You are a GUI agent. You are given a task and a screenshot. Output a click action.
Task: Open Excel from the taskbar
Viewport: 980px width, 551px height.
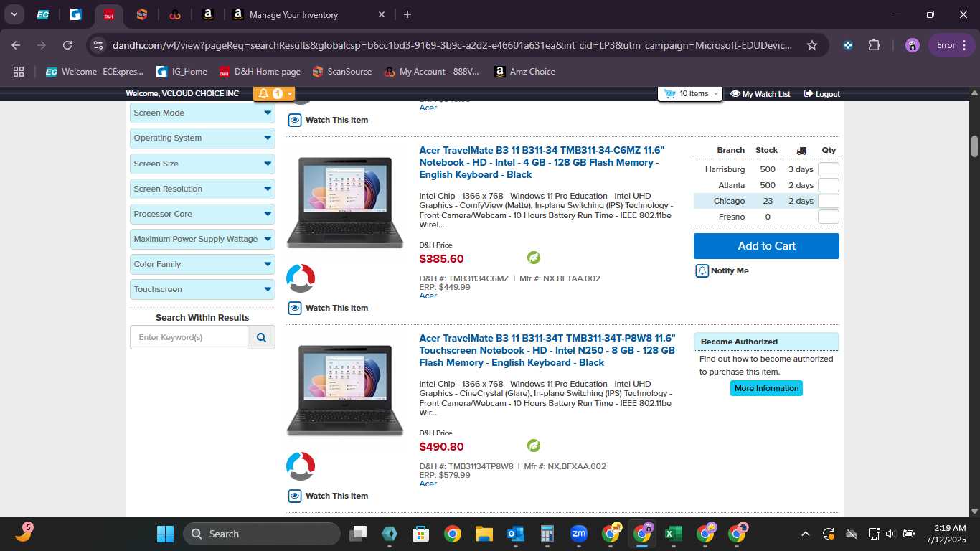pyautogui.click(x=673, y=534)
